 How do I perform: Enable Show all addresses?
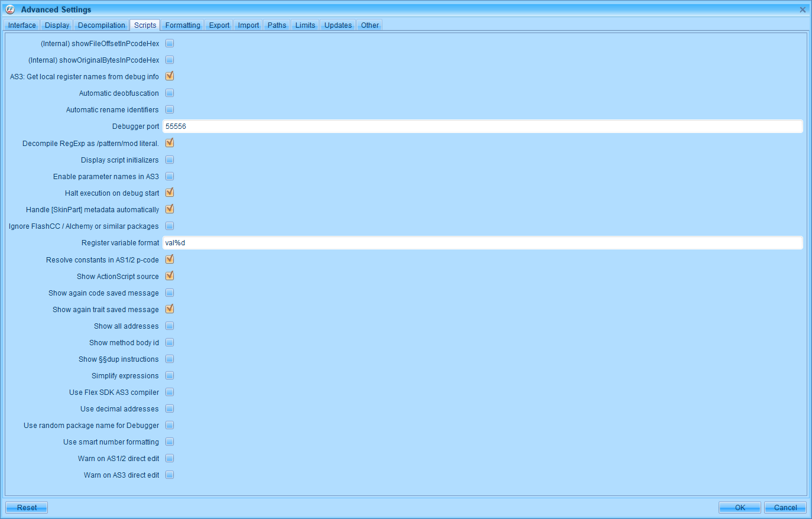pos(170,325)
